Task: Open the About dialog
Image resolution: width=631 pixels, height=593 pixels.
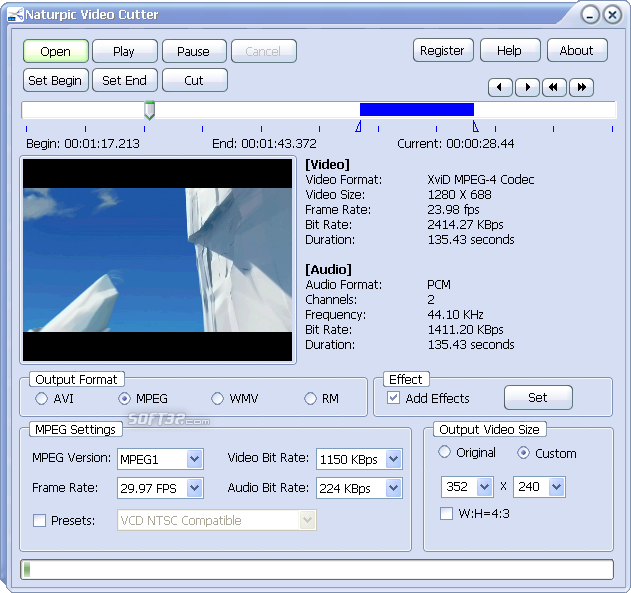Action: pos(577,50)
